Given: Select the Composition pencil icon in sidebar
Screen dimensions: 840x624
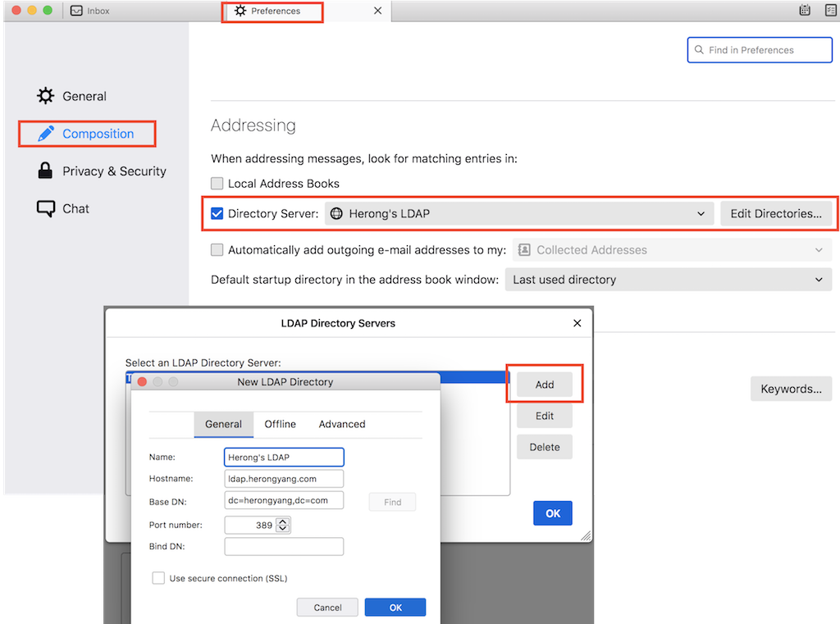Looking at the screenshot, I should click(x=45, y=133).
